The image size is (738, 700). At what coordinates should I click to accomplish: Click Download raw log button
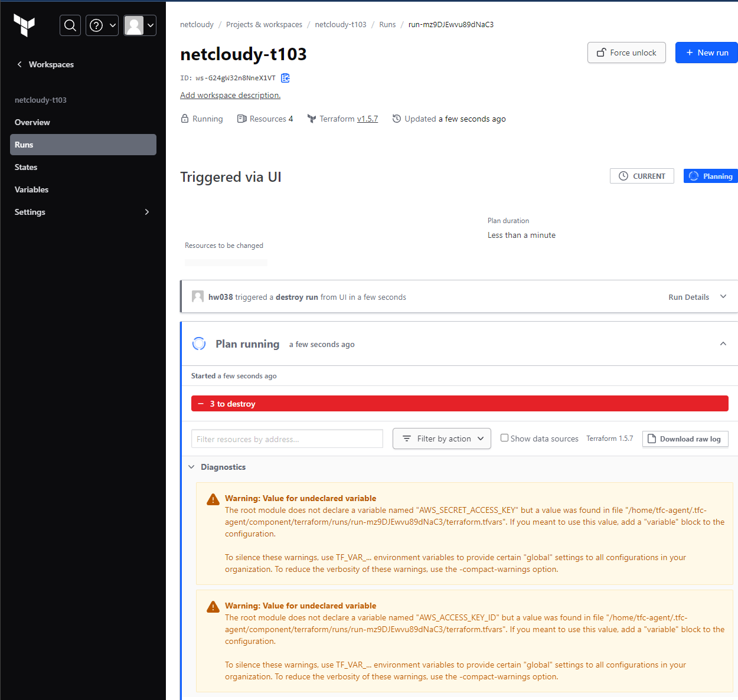pyautogui.click(x=685, y=439)
